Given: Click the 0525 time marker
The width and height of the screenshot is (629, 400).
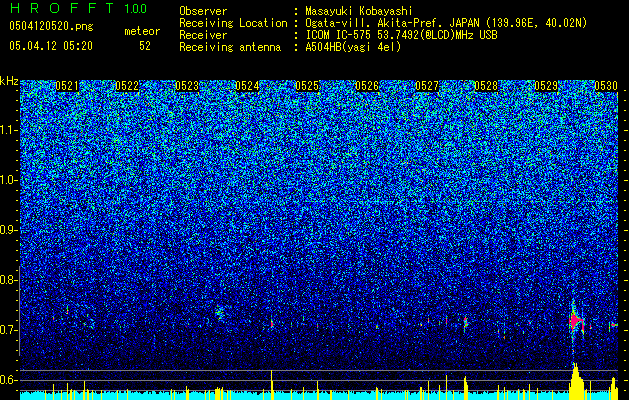Looking at the screenshot, I should pos(307,86).
